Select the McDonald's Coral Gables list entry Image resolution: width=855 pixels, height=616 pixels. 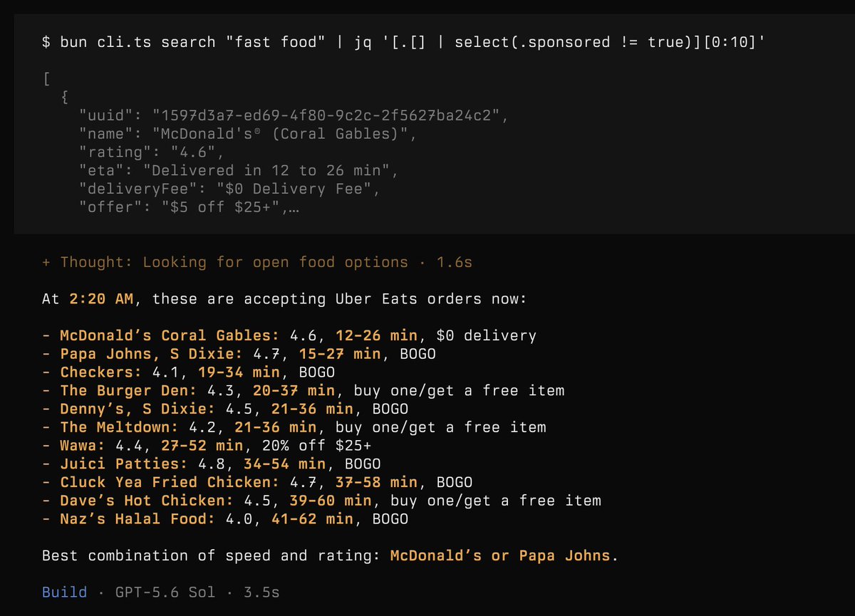pos(289,335)
